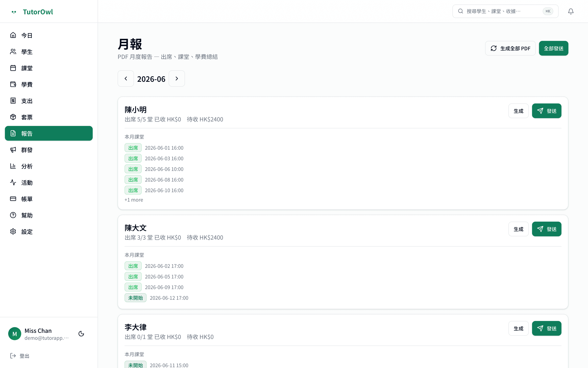This screenshot has height=368, width=588.
Task: Click lesson 2026-06-08 16:00
Action: [x=164, y=180]
